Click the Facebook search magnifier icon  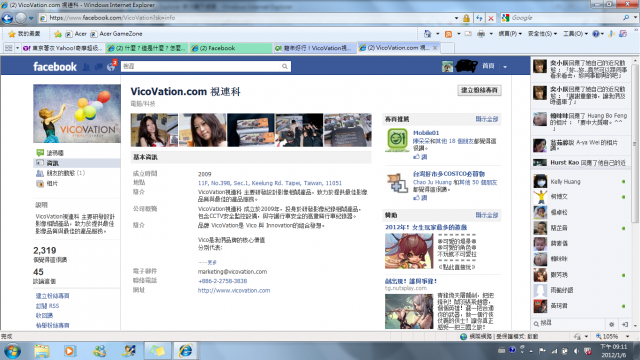pyautogui.click(x=284, y=66)
